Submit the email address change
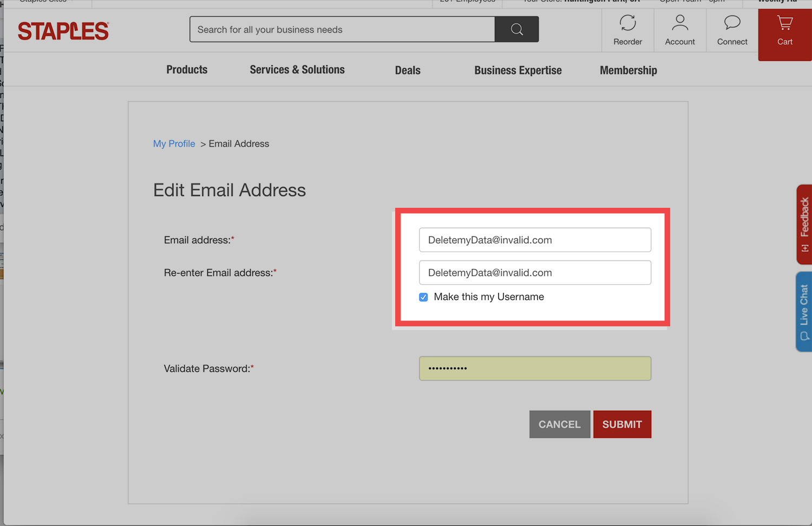This screenshot has width=812, height=526. (622, 424)
